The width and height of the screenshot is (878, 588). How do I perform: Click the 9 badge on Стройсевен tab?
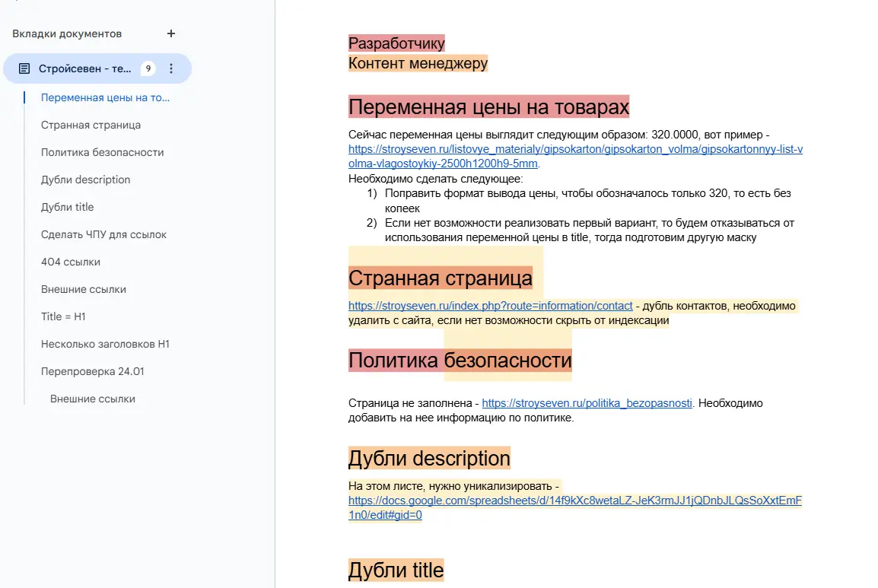(148, 68)
